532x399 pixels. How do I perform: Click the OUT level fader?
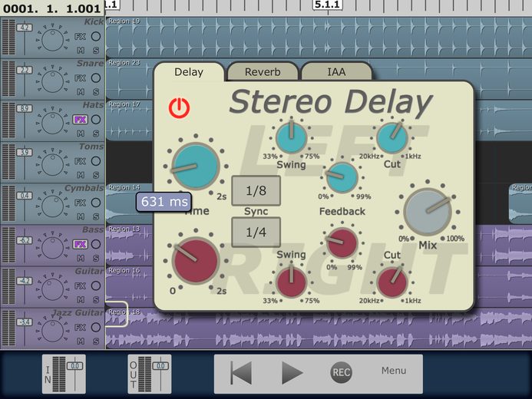pyautogui.click(x=160, y=366)
